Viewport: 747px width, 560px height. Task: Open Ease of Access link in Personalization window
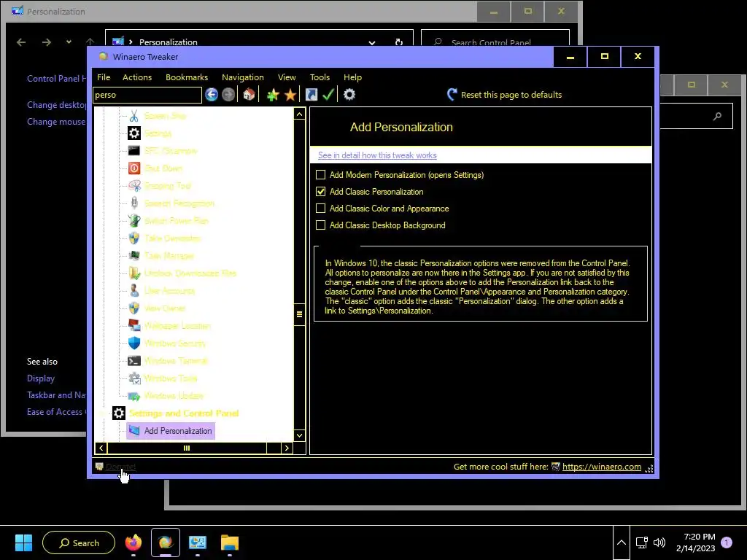tap(56, 412)
